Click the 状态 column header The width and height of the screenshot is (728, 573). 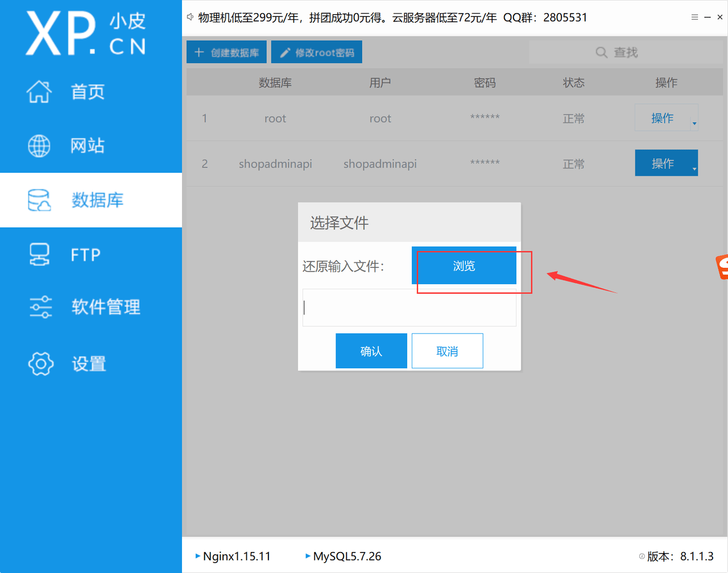tap(573, 83)
